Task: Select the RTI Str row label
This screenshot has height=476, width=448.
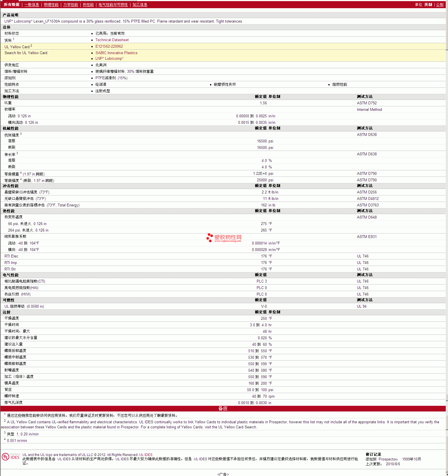Action: point(10,269)
